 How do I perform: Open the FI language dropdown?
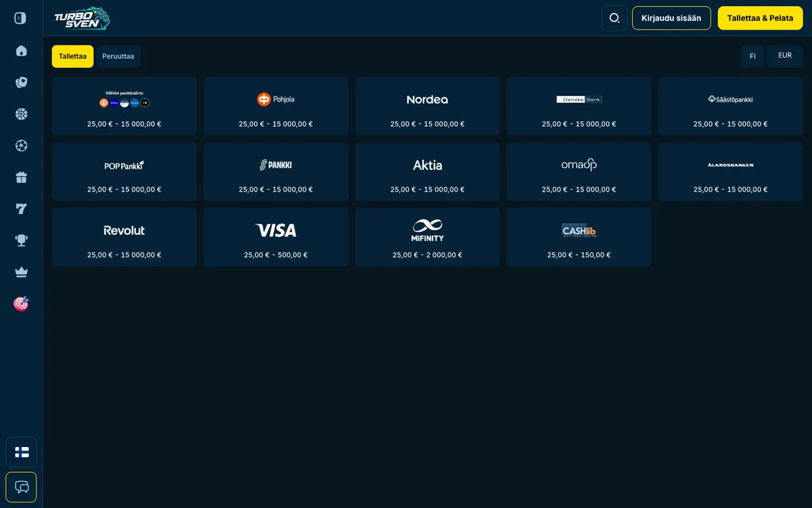(x=752, y=56)
